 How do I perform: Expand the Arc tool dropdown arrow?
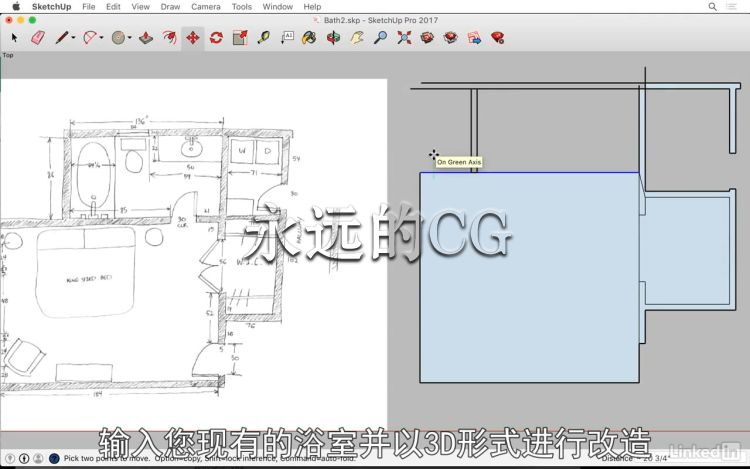pyautogui.click(x=101, y=37)
